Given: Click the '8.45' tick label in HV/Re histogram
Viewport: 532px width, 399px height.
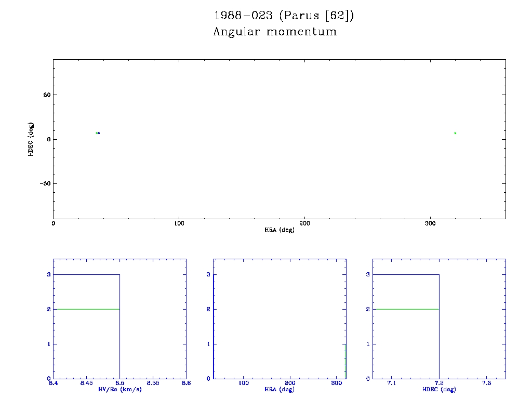Looking at the screenshot, I should pyautogui.click(x=87, y=383).
